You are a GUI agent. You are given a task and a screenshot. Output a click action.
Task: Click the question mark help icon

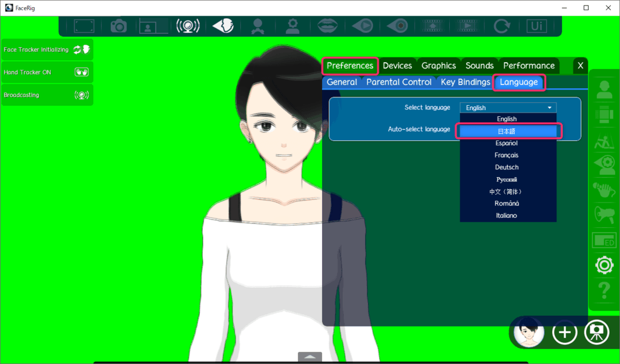tap(604, 291)
